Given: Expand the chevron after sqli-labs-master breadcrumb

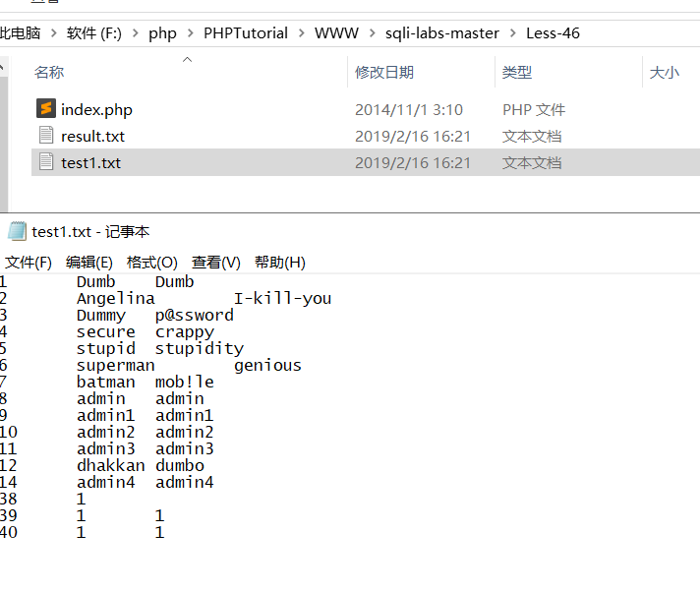Looking at the screenshot, I should [x=513, y=33].
